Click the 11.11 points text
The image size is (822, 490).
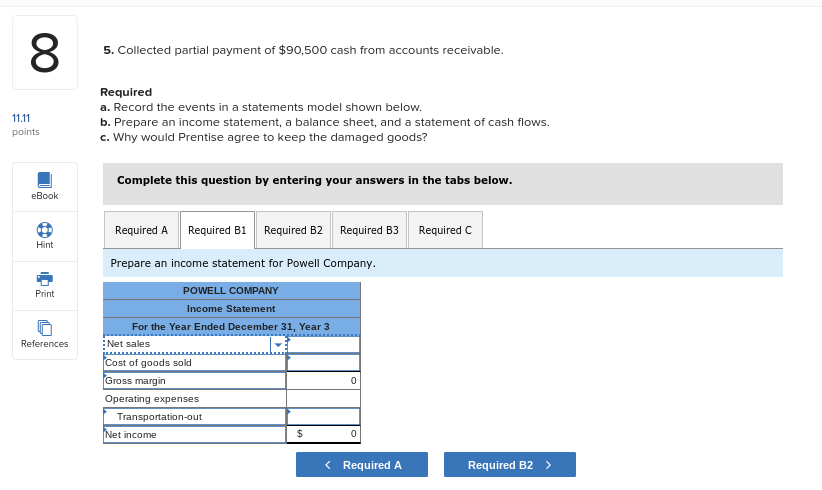[x=26, y=125]
